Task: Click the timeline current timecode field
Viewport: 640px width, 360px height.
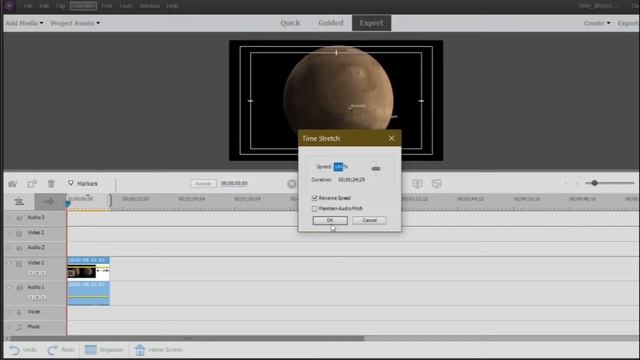Action: click(234, 184)
